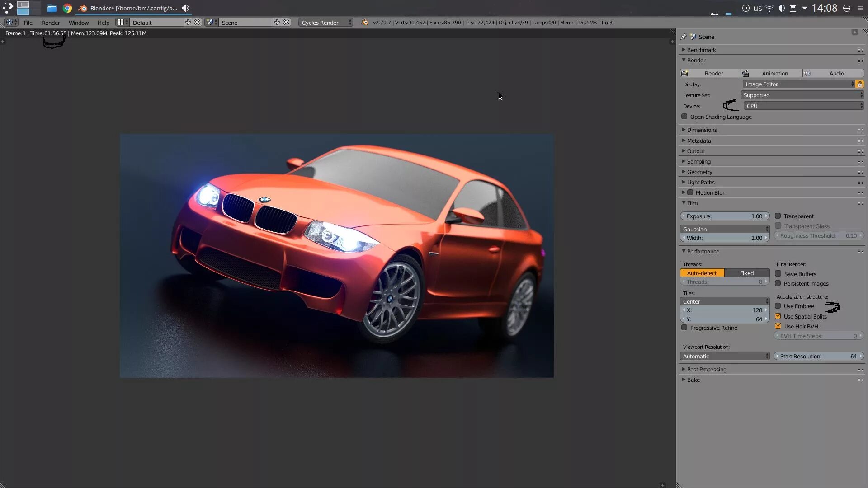868x488 pixels.
Task: Click the Render button
Action: (710, 73)
